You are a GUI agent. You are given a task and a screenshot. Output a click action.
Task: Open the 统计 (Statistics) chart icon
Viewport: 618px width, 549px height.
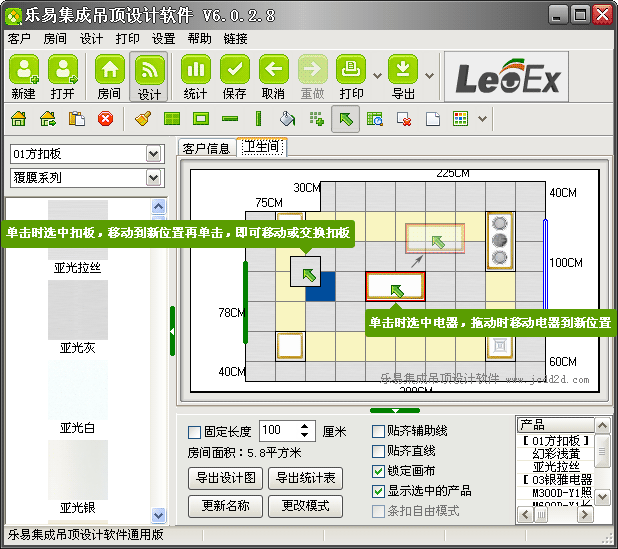pos(195,71)
